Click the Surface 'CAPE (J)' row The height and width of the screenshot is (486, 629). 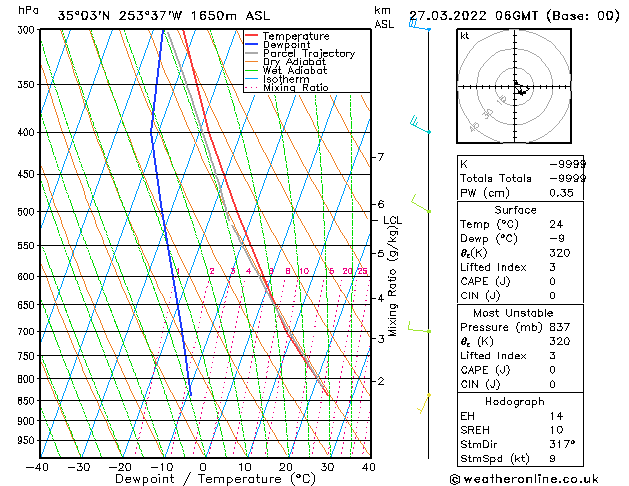pyautogui.click(x=520, y=281)
